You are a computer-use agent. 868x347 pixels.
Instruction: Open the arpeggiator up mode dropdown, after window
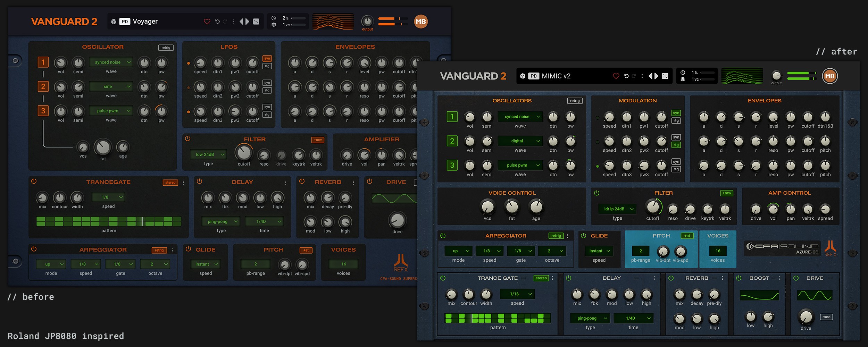(458, 251)
